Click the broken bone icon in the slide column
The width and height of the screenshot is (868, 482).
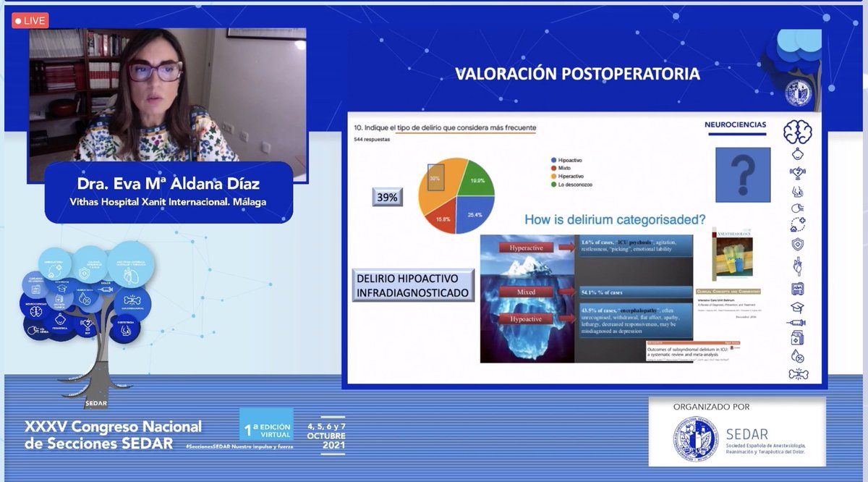(x=798, y=373)
